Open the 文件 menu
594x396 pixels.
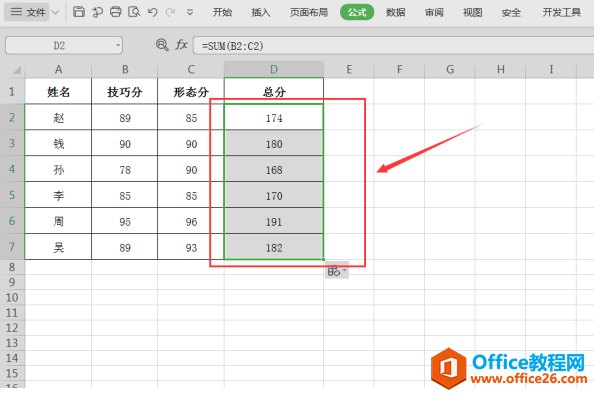tap(27, 12)
